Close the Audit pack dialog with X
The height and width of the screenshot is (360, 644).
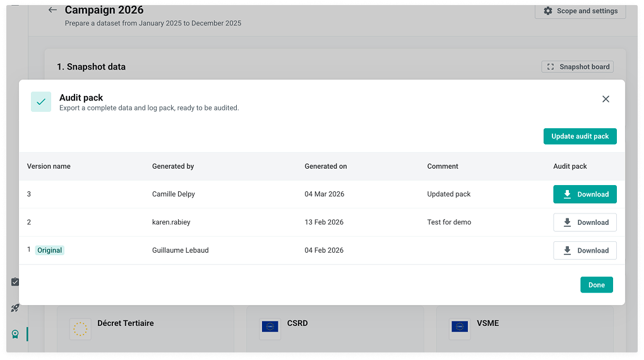pyautogui.click(x=605, y=99)
